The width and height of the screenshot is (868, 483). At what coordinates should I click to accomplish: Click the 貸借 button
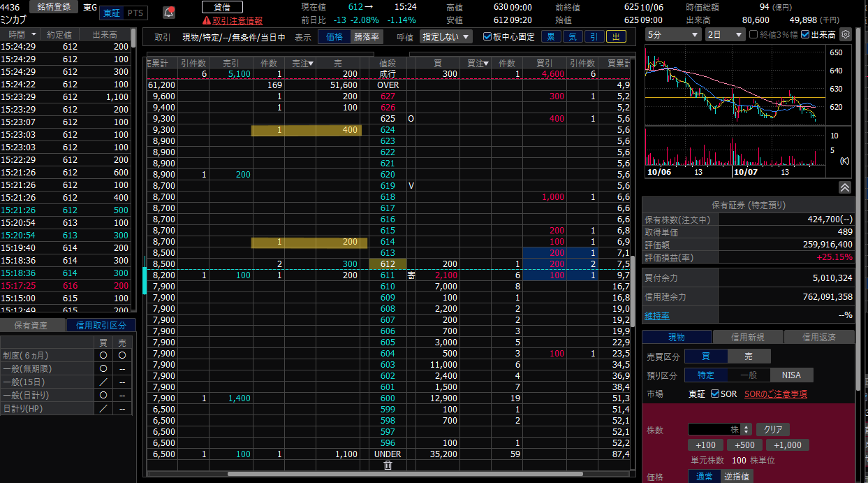pyautogui.click(x=221, y=7)
